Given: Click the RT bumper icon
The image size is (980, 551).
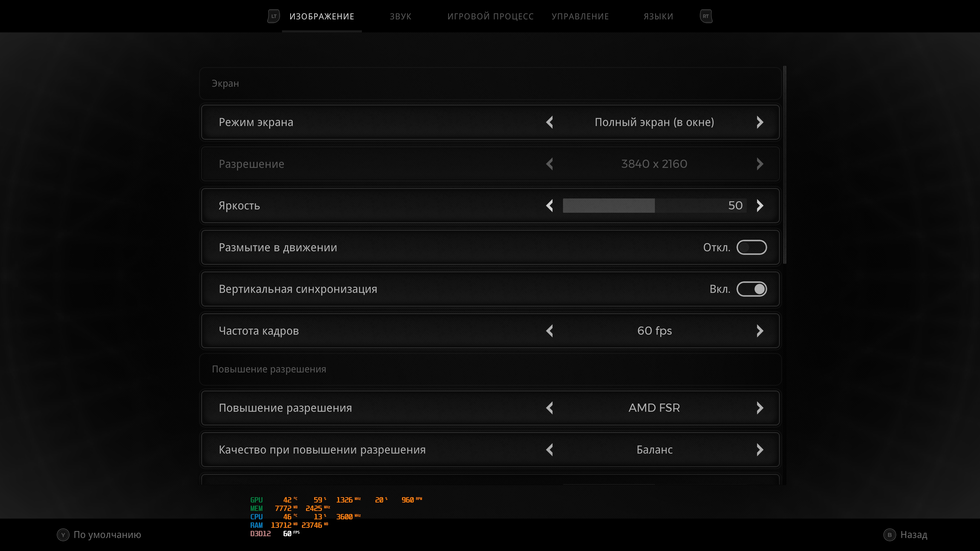Looking at the screenshot, I should (x=706, y=16).
